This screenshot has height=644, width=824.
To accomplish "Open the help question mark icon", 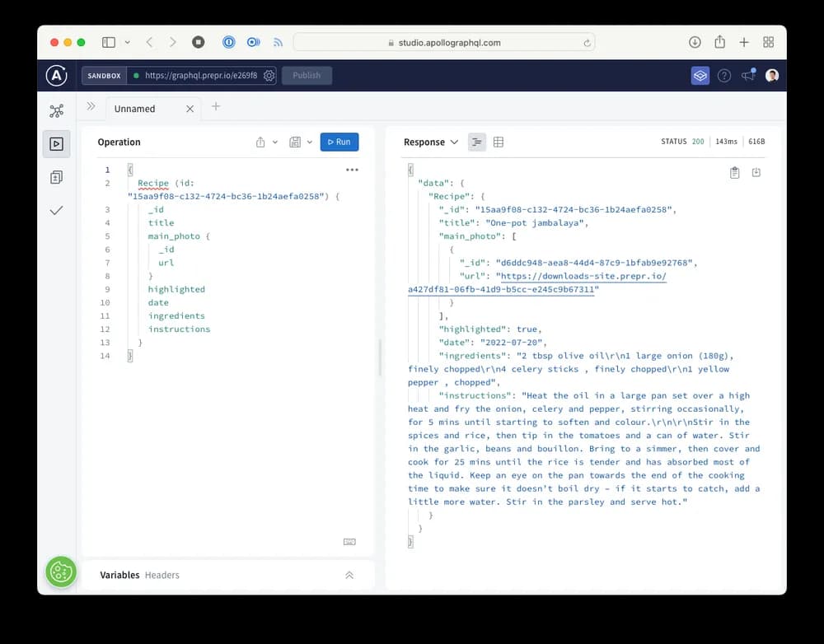I will (x=724, y=76).
